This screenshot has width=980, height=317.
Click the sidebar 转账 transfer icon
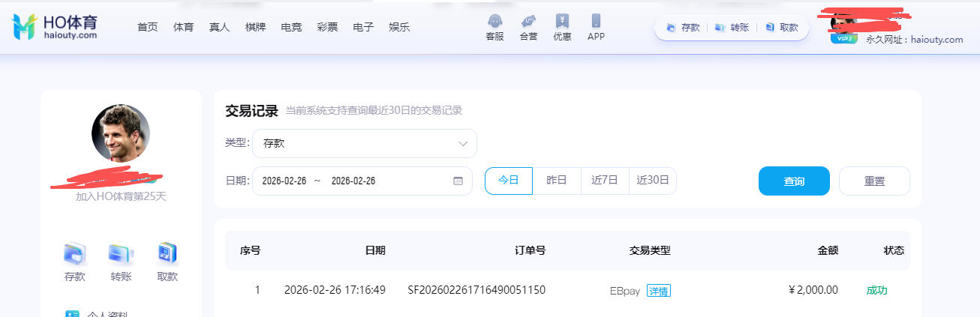pos(121,255)
